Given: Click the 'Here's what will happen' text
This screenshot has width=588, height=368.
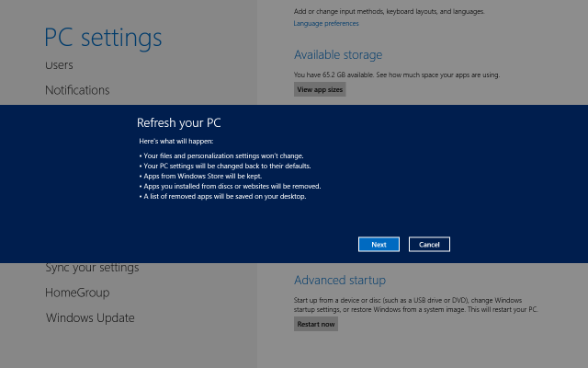Looking at the screenshot, I should [x=176, y=141].
